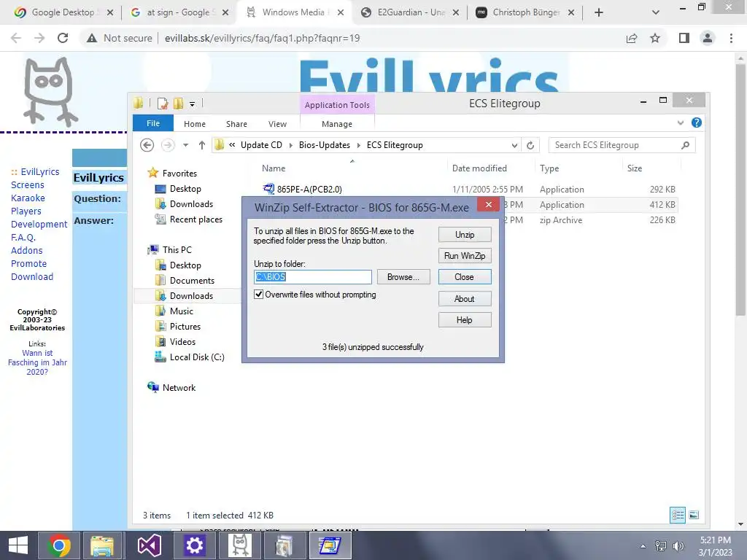Open a new Chrome tab
The width and height of the screenshot is (747, 560).
click(599, 12)
